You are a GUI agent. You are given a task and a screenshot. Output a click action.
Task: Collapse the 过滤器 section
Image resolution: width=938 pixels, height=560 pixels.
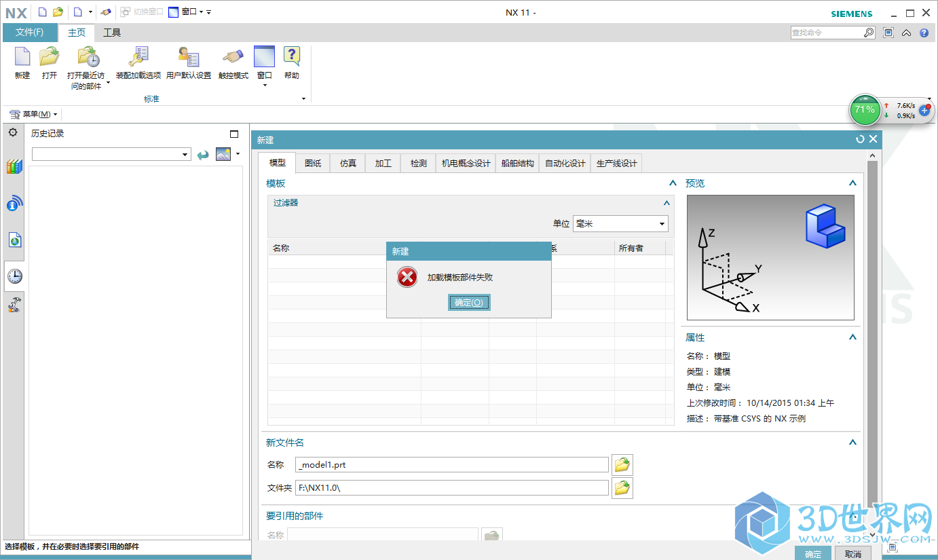pyautogui.click(x=667, y=203)
